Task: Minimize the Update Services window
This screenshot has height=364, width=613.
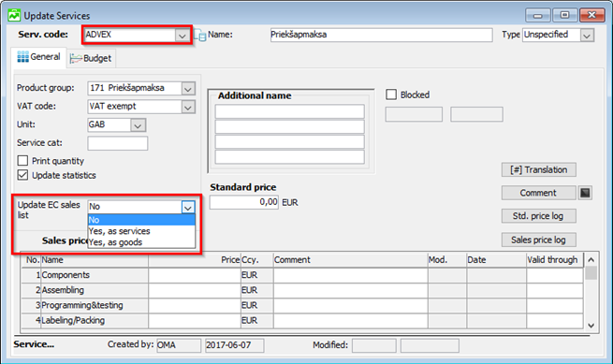Action: pyautogui.click(x=538, y=16)
